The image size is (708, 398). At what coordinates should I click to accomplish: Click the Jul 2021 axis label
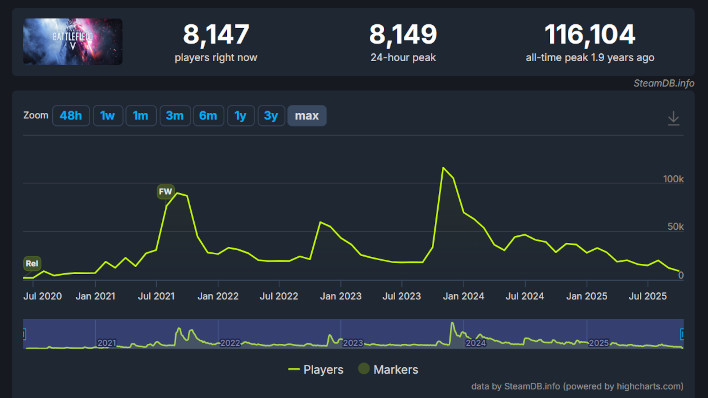pyautogui.click(x=156, y=296)
